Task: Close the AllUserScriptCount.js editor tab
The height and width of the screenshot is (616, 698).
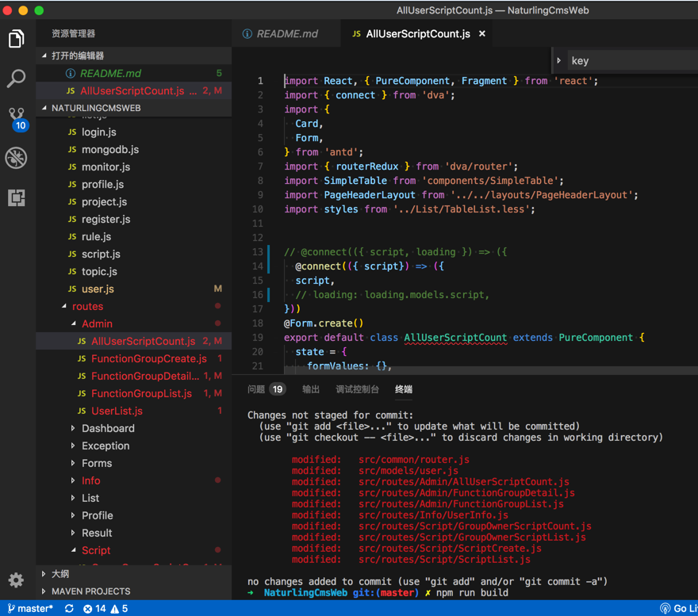Action: coord(482,34)
